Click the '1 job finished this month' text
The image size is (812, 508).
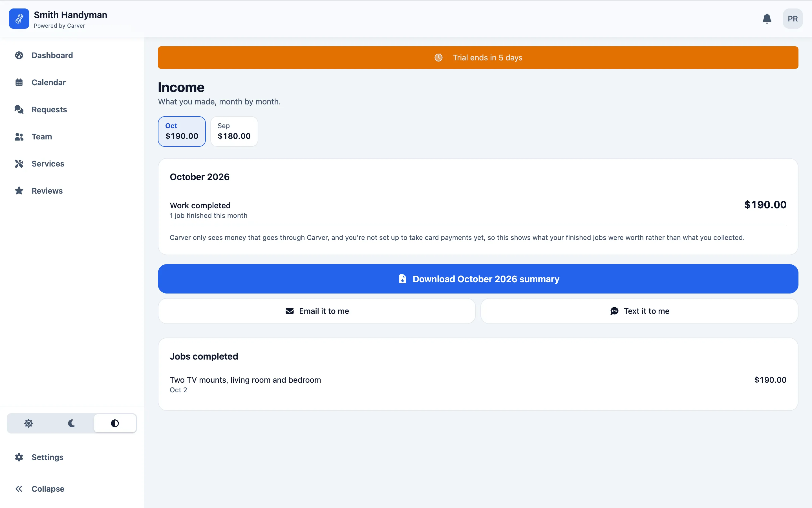(x=208, y=216)
